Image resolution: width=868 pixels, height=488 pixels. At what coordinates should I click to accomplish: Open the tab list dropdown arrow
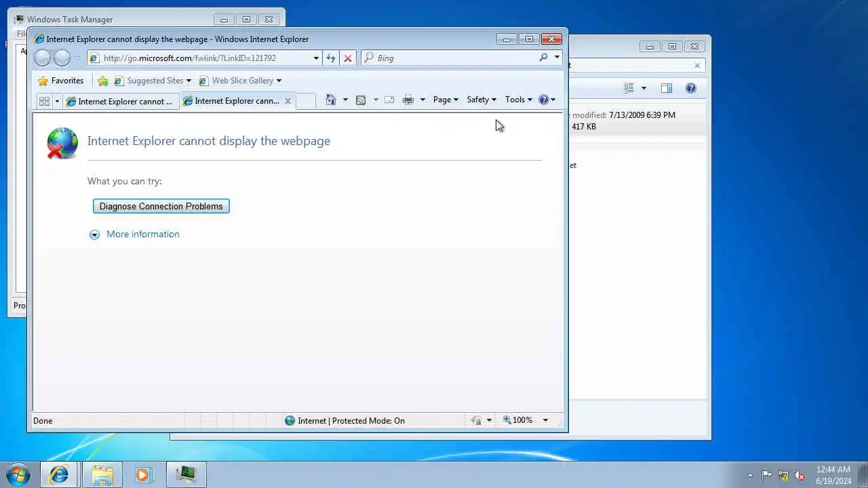click(x=57, y=101)
